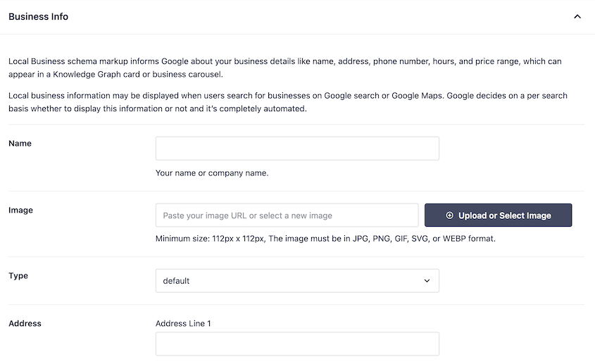Click the image URL paste field
Viewport: 595px width, 364px height.
(287, 215)
